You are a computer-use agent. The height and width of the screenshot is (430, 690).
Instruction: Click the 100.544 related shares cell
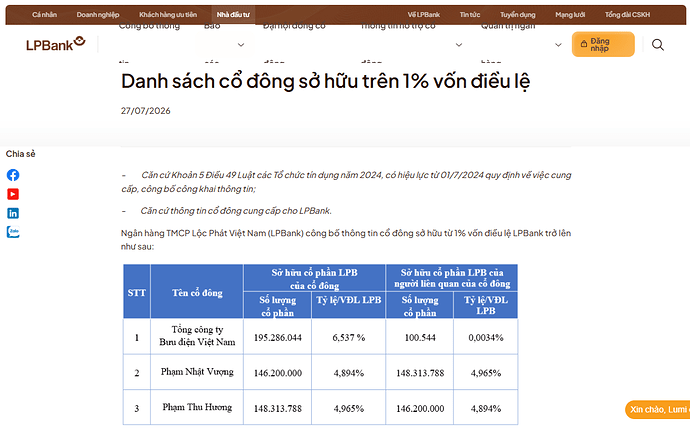point(420,338)
